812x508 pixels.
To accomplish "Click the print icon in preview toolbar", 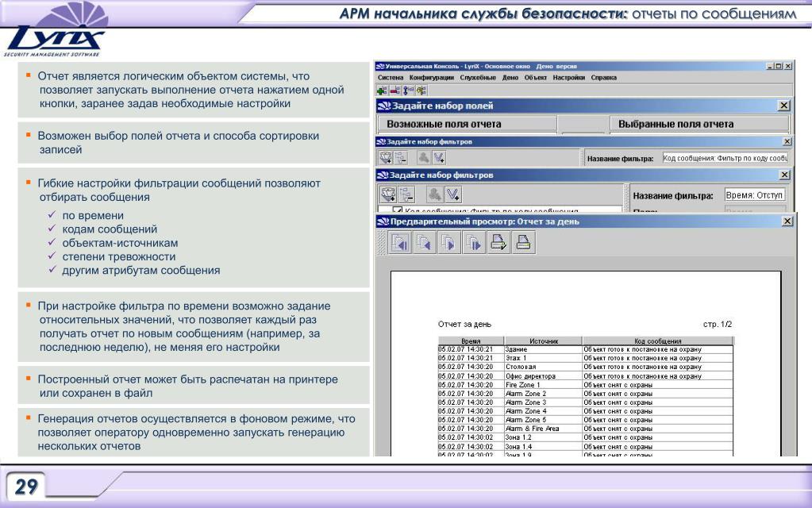I will coord(524,242).
